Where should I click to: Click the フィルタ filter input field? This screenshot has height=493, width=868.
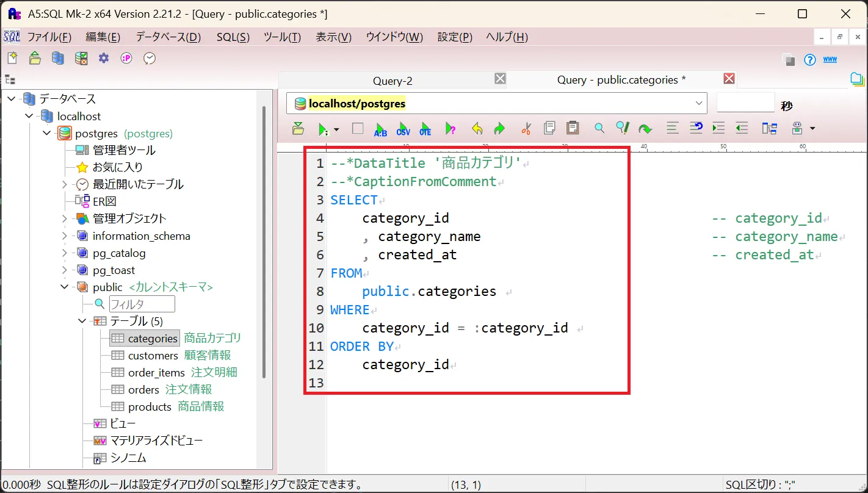click(x=142, y=304)
